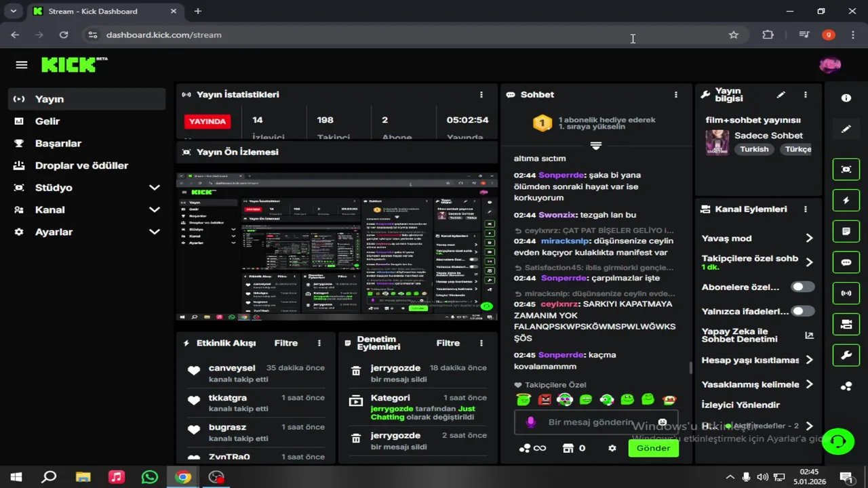Screen dimensions: 868x488
Task: Click the stream preview thumbnail
Action: click(337, 246)
